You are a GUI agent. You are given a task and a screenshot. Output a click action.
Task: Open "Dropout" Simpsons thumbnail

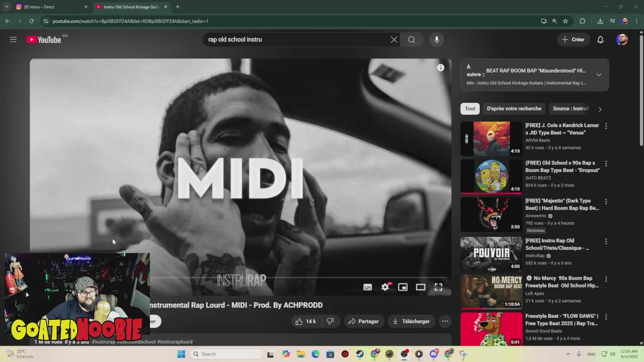492,176
